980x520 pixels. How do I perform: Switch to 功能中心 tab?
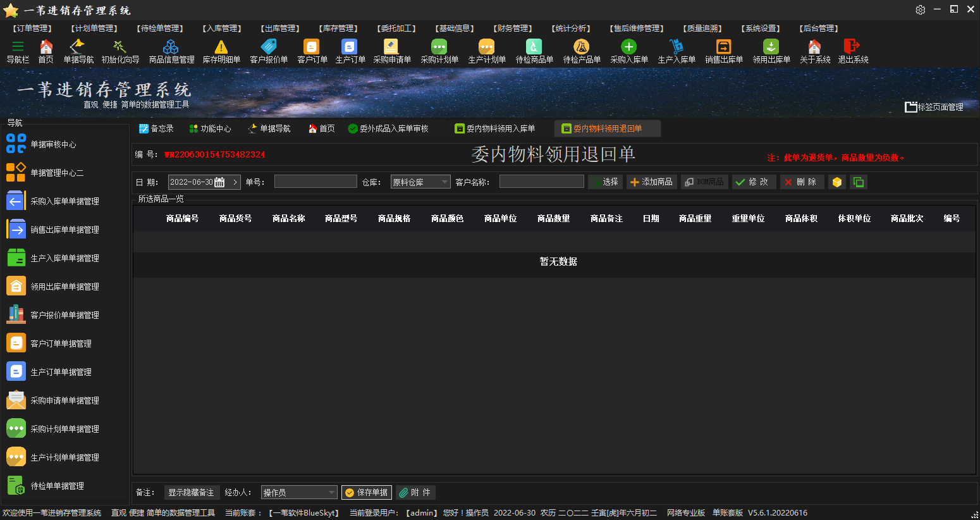[211, 128]
